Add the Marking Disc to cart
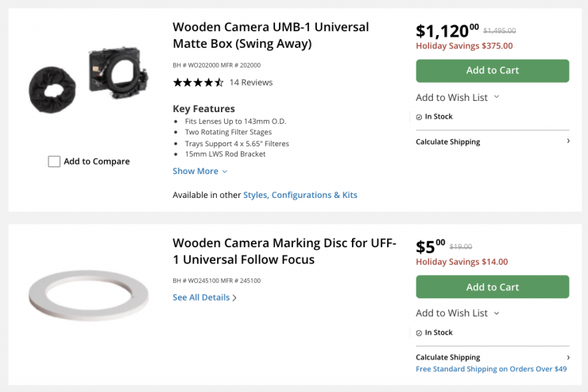588x392 pixels. pos(492,287)
